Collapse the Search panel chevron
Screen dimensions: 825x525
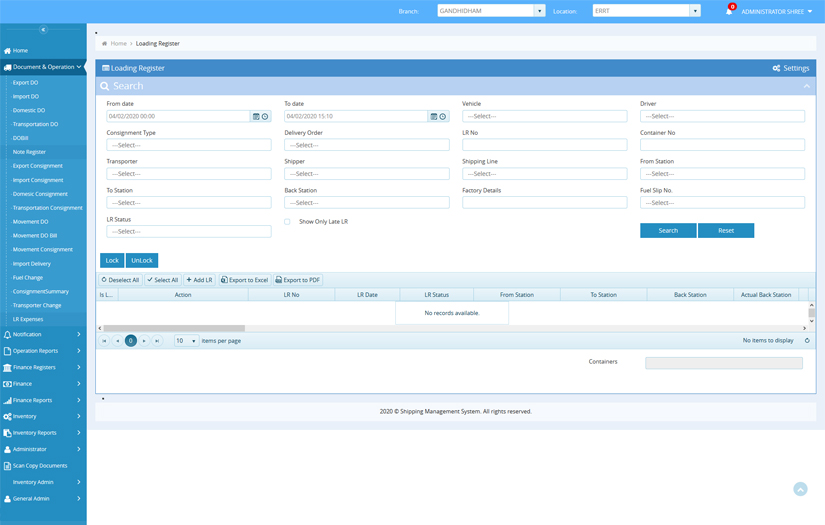click(x=807, y=86)
